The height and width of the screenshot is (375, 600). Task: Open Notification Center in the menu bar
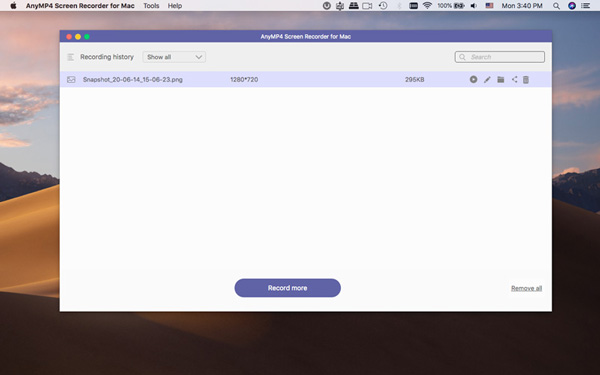point(585,6)
